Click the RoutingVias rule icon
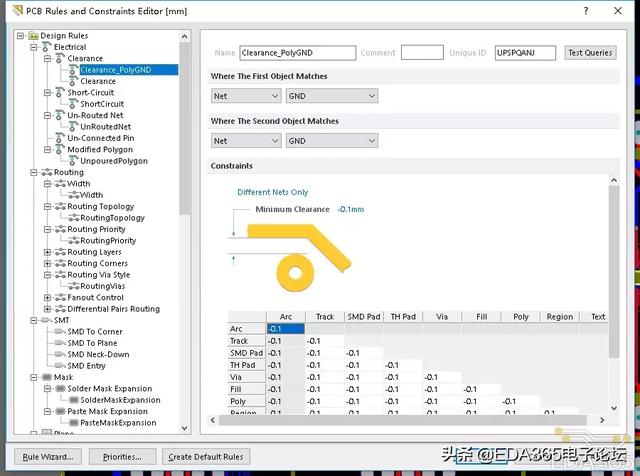The height and width of the screenshot is (476, 640). coord(73,287)
